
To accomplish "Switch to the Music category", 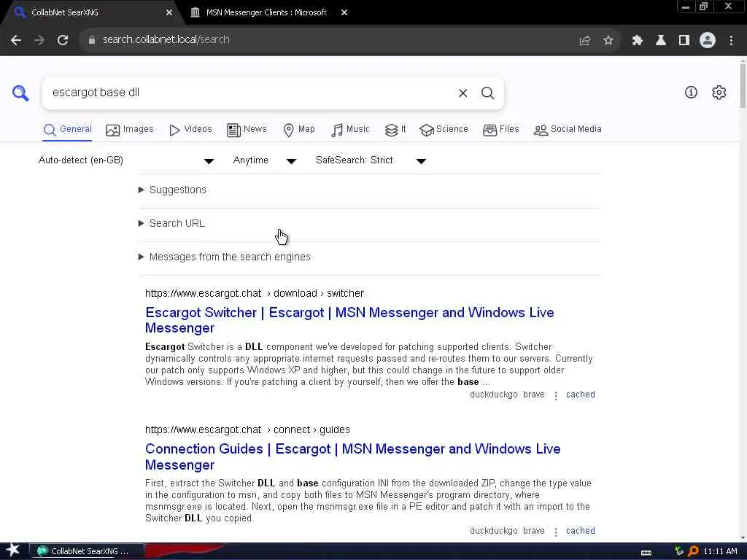I will pos(350,130).
